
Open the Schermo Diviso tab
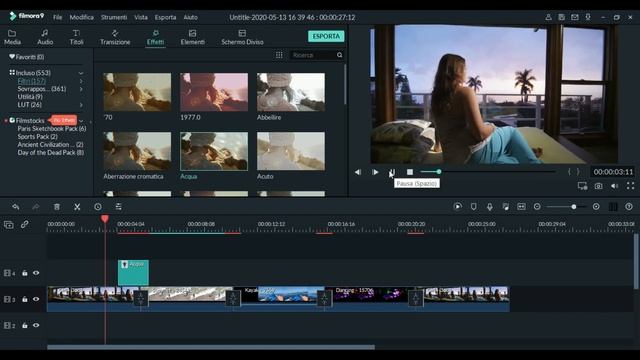click(x=242, y=37)
